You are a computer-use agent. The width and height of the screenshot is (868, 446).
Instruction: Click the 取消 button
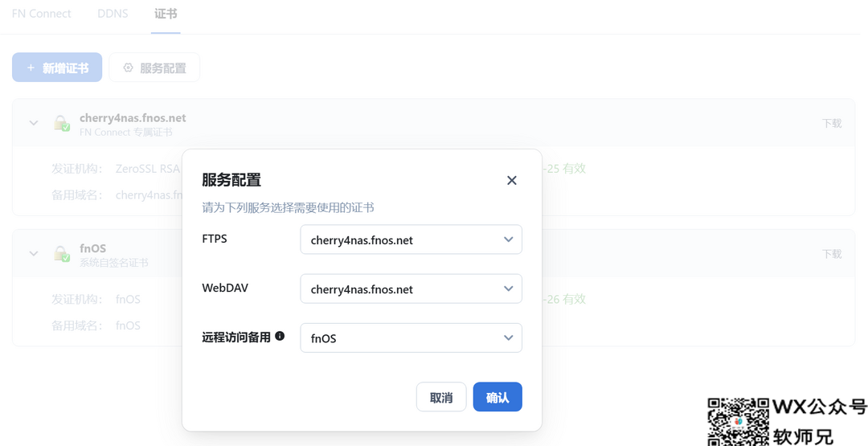441,397
